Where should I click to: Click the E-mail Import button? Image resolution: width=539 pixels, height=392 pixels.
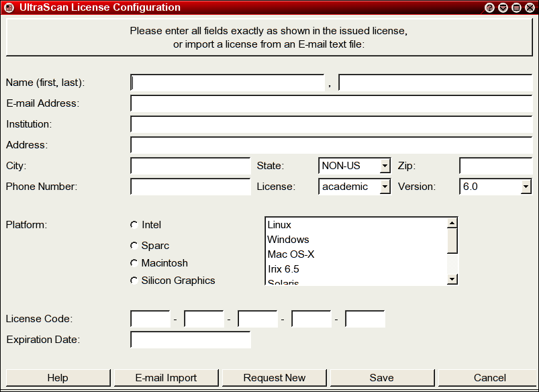pyautogui.click(x=166, y=378)
